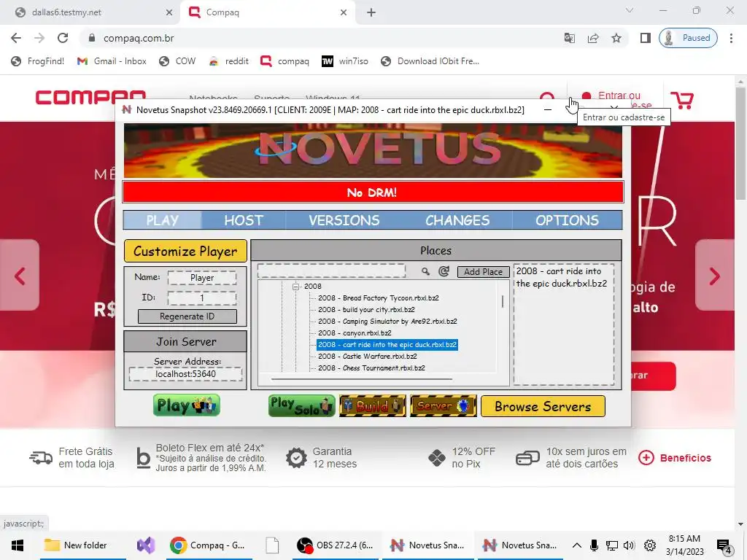Toggle the browser side panel icon

tap(646, 38)
